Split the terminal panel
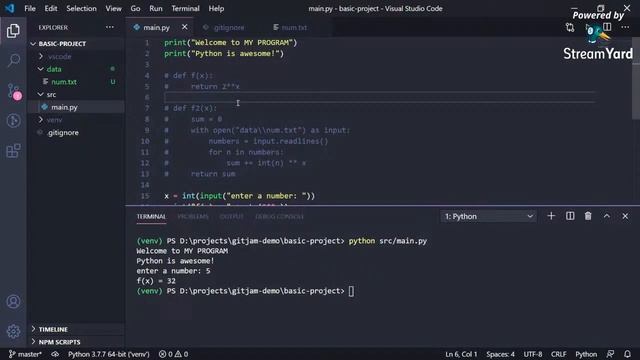The height and width of the screenshot is (360, 640). 570,216
